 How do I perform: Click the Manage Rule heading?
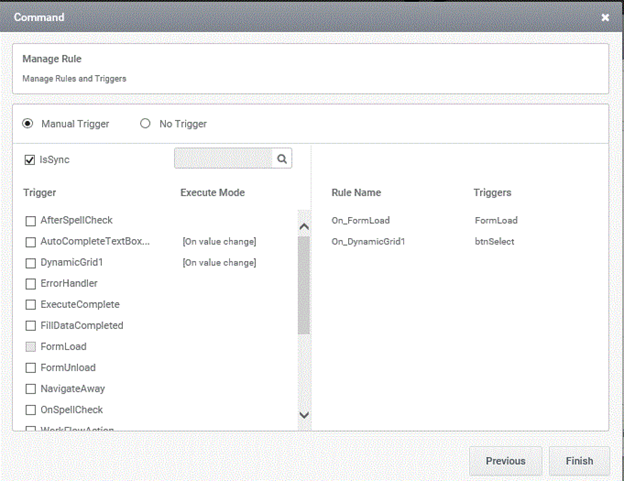click(x=52, y=59)
